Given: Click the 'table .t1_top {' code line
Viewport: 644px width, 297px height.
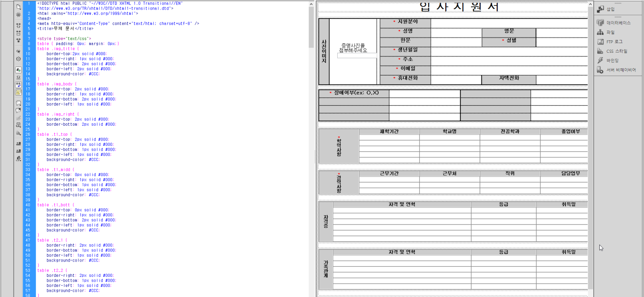Looking at the screenshot, I should (x=55, y=135).
